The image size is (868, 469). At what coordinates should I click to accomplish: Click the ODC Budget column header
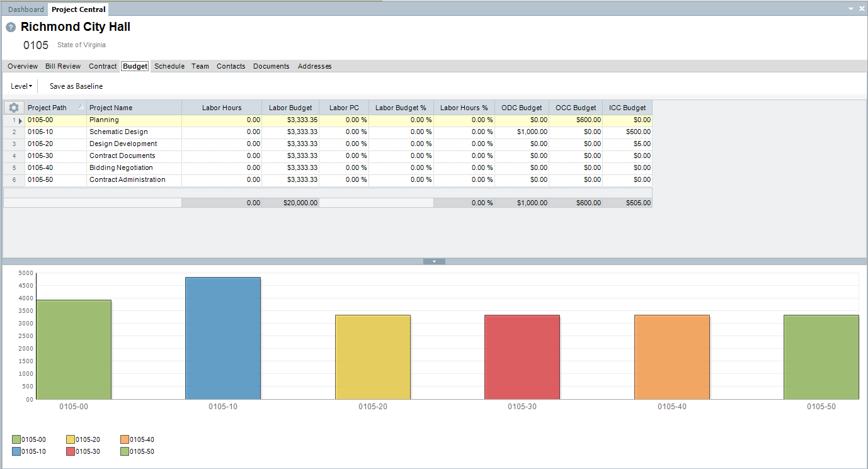[x=522, y=108]
